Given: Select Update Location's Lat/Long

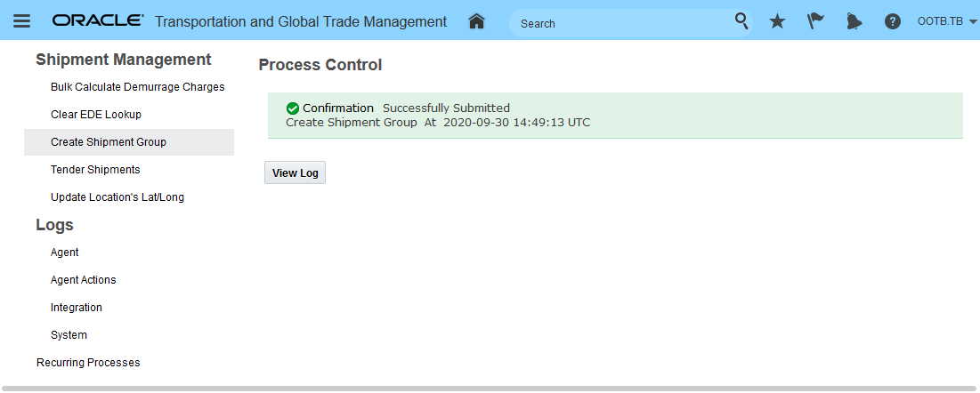Looking at the screenshot, I should (117, 197).
